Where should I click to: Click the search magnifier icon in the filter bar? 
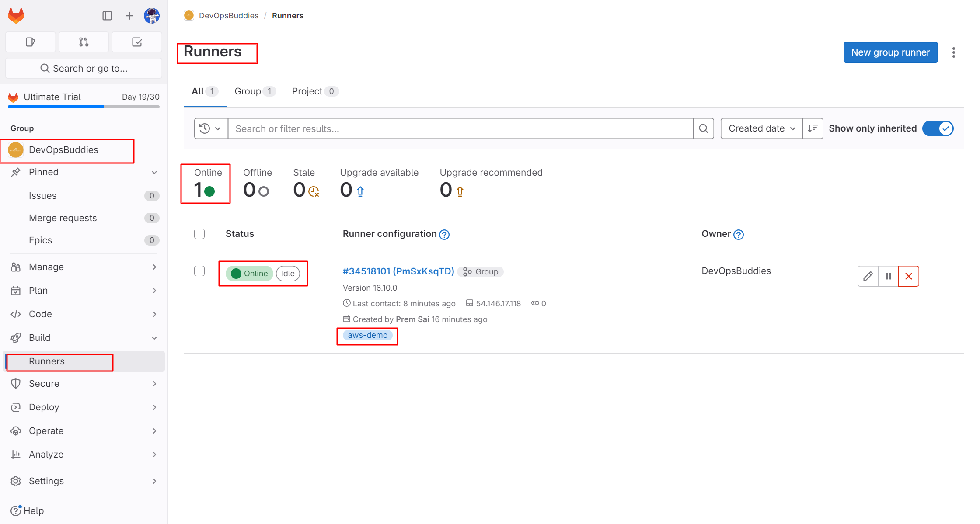[704, 128]
